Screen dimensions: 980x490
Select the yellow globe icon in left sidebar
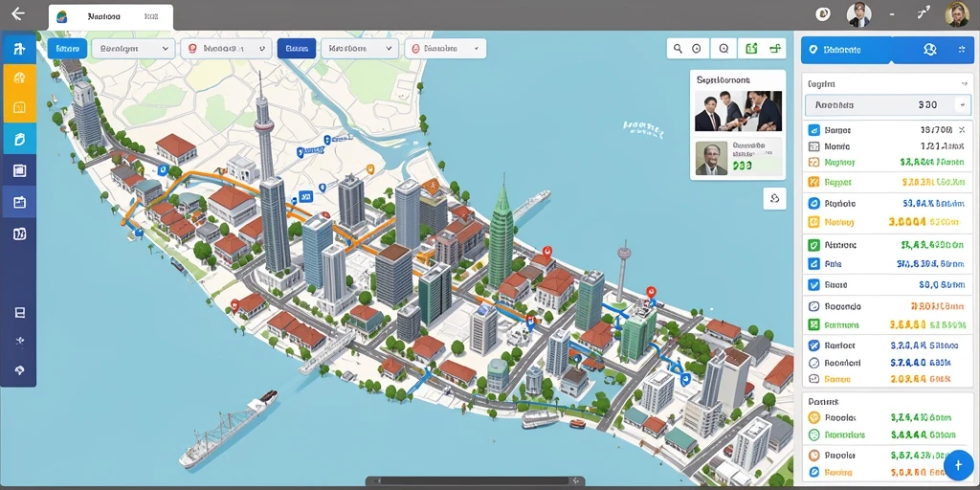pyautogui.click(x=19, y=78)
